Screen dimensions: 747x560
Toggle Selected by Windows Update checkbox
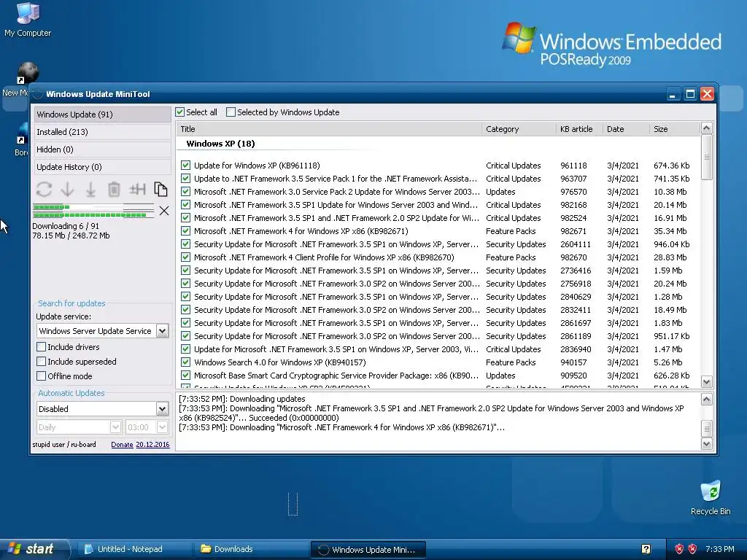[231, 112]
